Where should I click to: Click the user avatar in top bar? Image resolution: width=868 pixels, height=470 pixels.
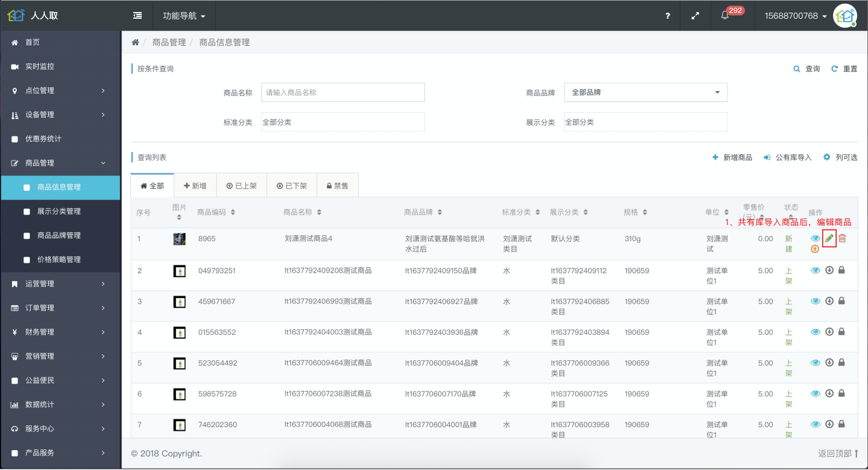point(844,16)
